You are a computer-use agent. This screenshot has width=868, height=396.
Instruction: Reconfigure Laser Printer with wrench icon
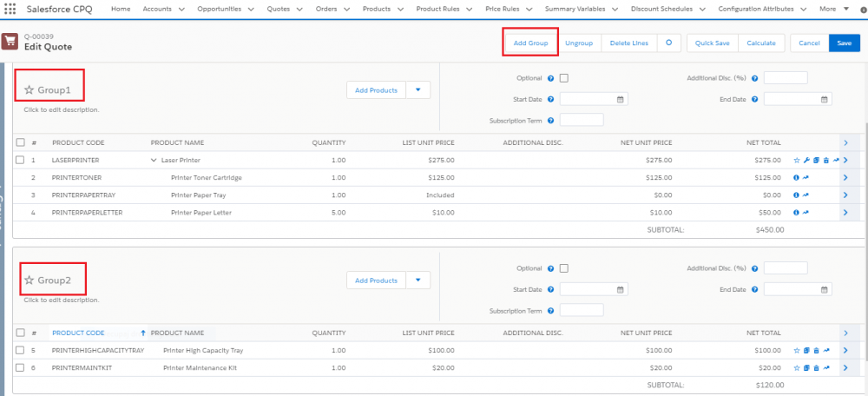[806, 160]
